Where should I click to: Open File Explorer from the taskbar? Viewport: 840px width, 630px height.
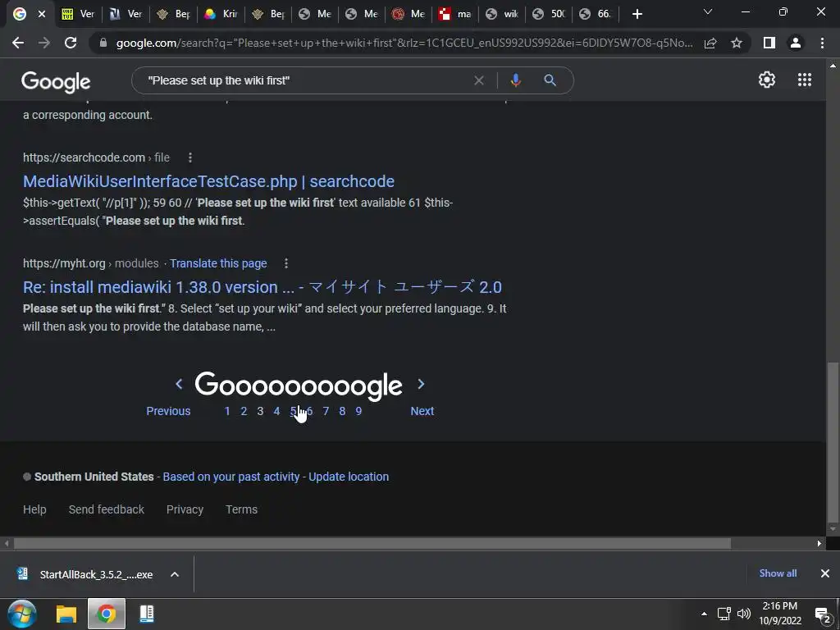[x=66, y=614]
